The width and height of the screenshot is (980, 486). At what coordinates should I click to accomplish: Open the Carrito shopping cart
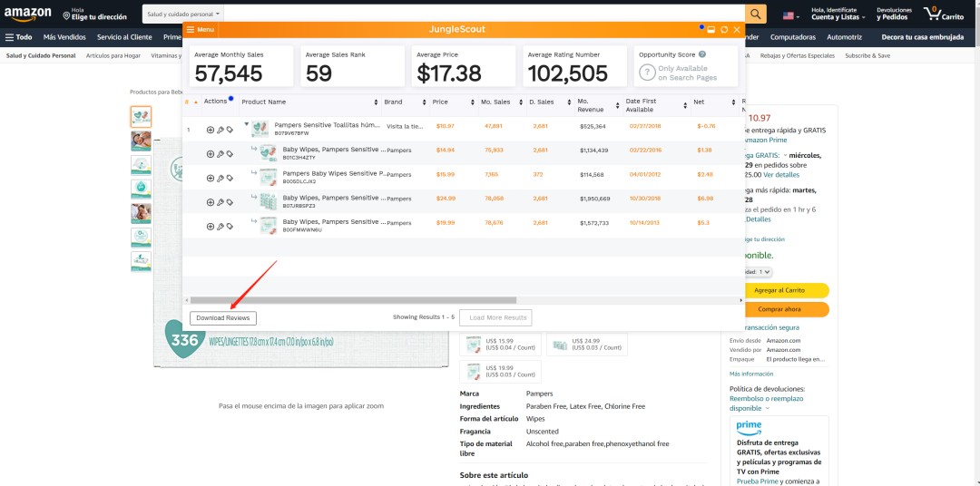click(x=943, y=14)
